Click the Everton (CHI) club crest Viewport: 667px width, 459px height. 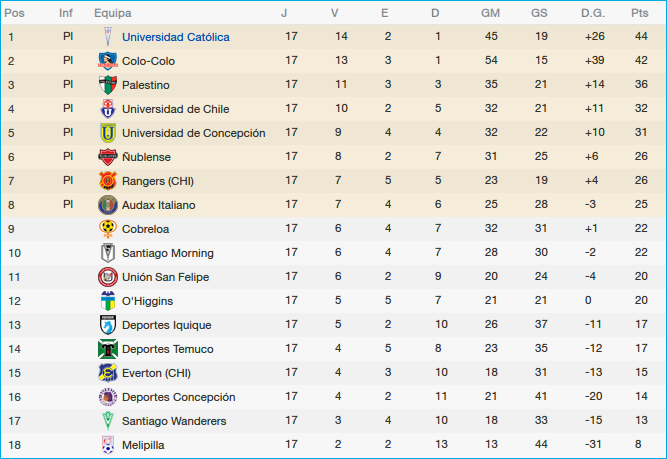tap(107, 373)
